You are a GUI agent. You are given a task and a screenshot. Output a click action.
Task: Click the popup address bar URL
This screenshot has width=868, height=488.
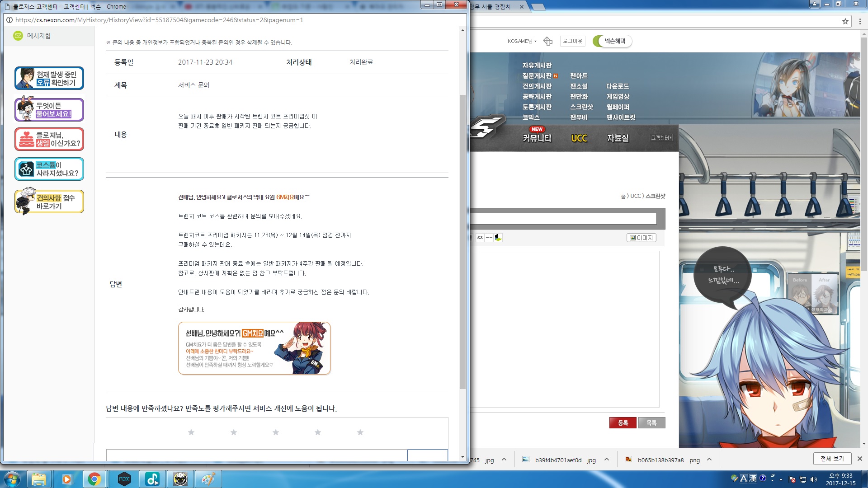click(159, 20)
